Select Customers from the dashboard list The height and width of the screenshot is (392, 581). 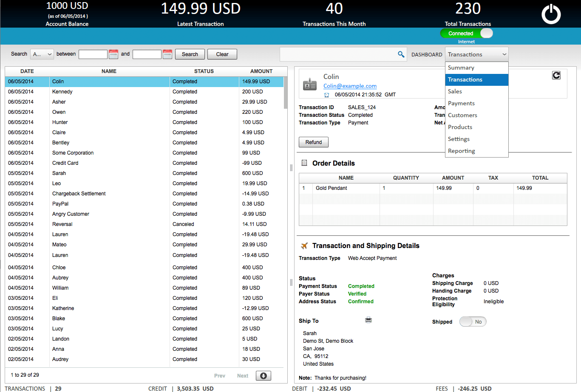(x=462, y=115)
